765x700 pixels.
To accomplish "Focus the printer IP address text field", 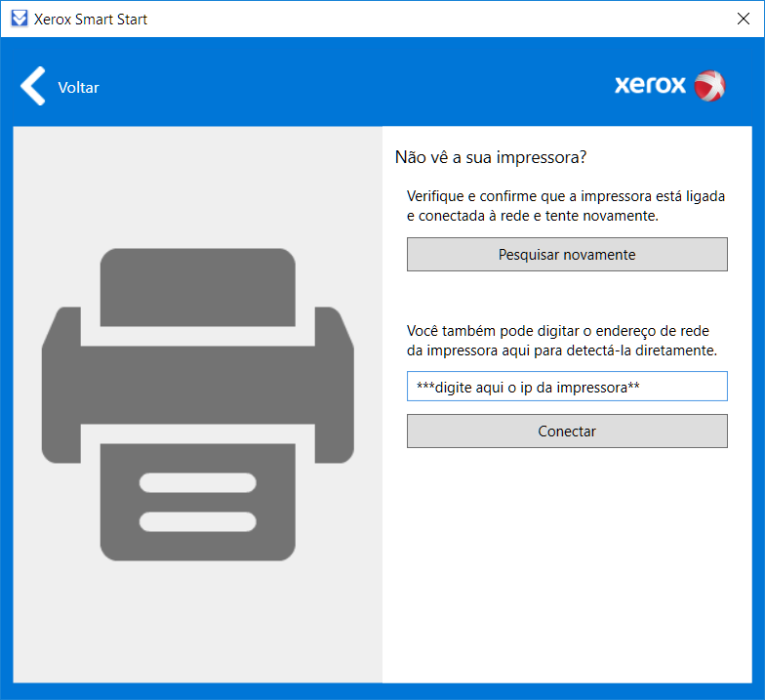I will tap(567, 387).
